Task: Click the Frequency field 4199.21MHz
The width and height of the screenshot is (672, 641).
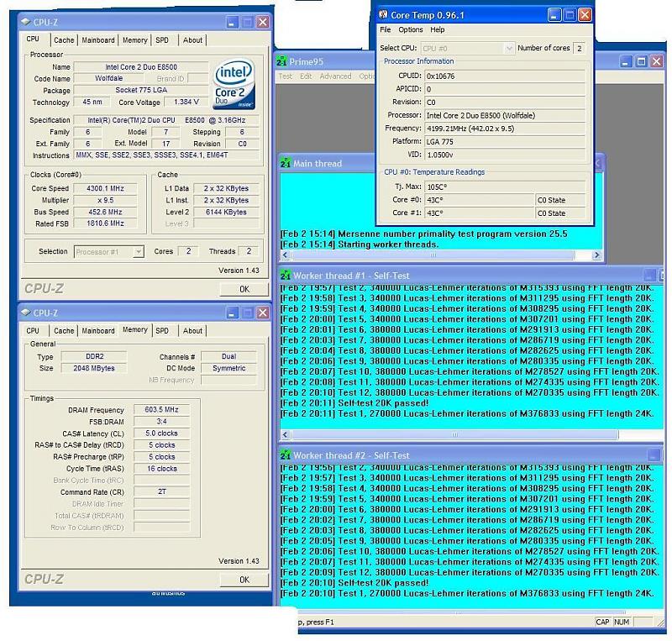Action: click(x=505, y=129)
